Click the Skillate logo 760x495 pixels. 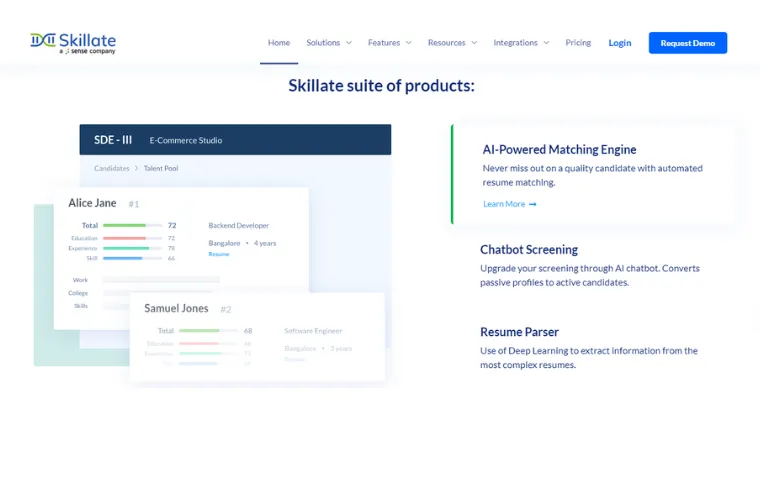(x=73, y=43)
